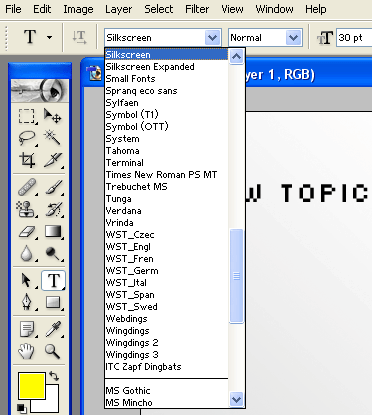Choose the Lasso tool
The image size is (372, 415).
(27, 138)
